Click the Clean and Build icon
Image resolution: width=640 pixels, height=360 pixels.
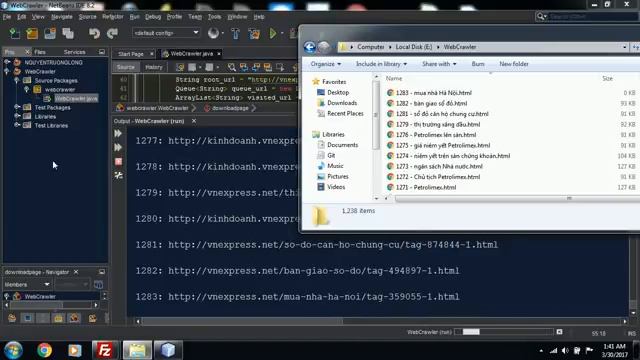coord(254,33)
